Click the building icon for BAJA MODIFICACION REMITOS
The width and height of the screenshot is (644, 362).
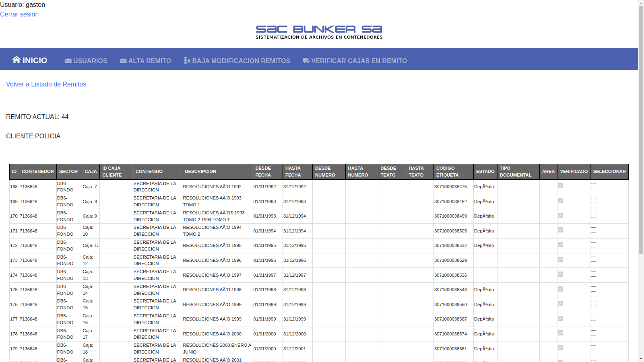pyautogui.click(x=187, y=60)
